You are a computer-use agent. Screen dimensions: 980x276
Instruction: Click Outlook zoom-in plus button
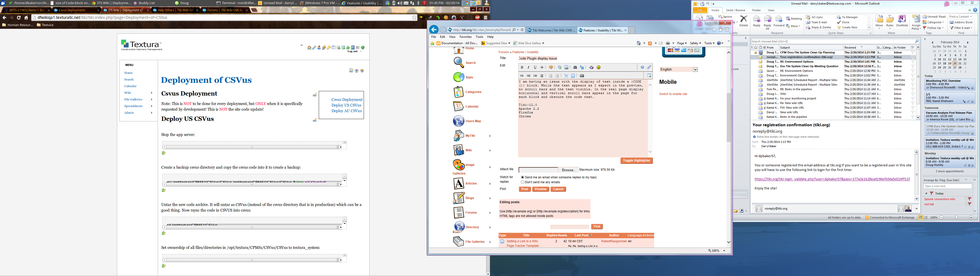point(971,217)
